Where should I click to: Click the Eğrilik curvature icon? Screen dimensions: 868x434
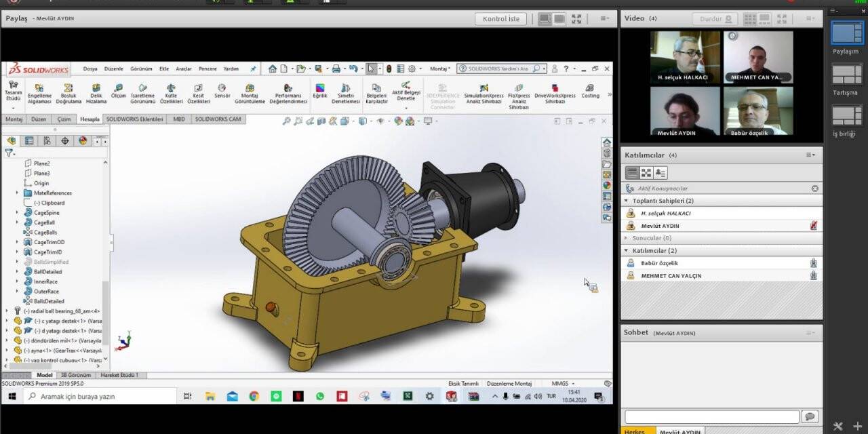[320, 91]
